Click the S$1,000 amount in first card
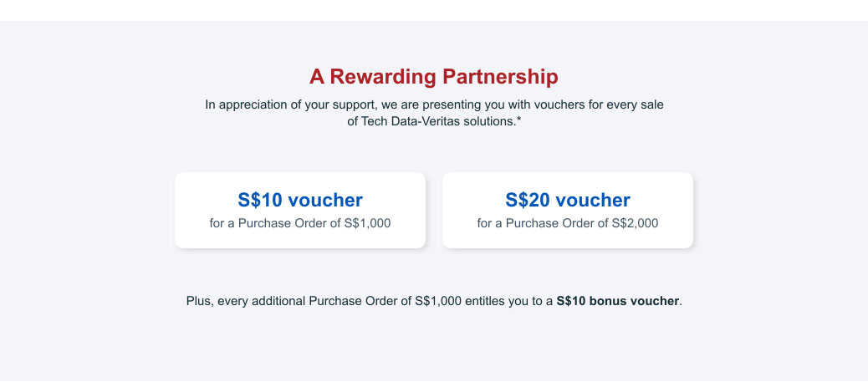This screenshot has height=382, width=868. pos(368,223)
